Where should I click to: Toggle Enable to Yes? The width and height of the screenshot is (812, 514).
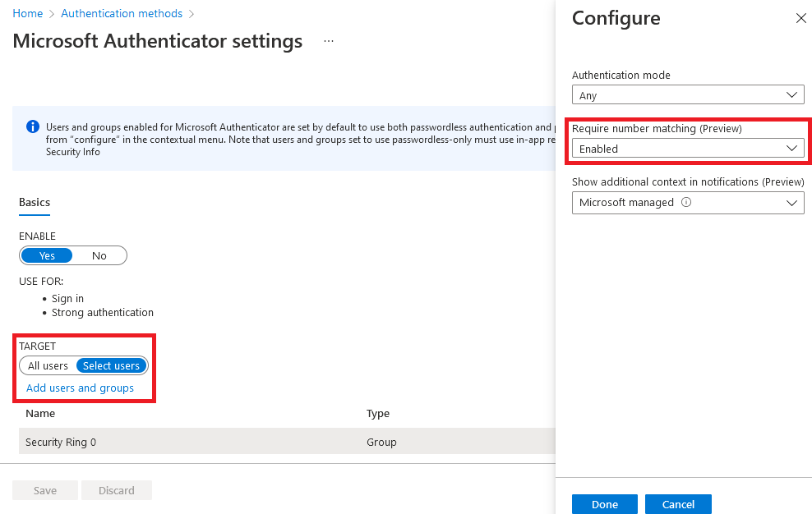point(48,256)
